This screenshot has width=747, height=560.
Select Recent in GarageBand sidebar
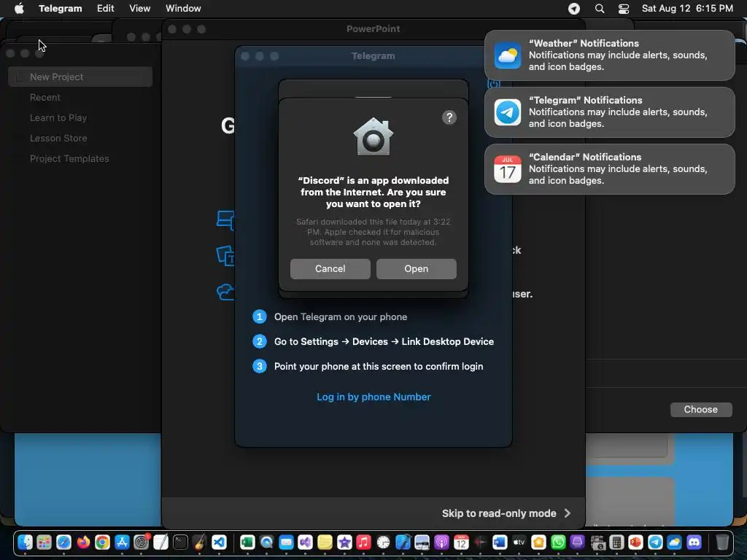(44, 97)
